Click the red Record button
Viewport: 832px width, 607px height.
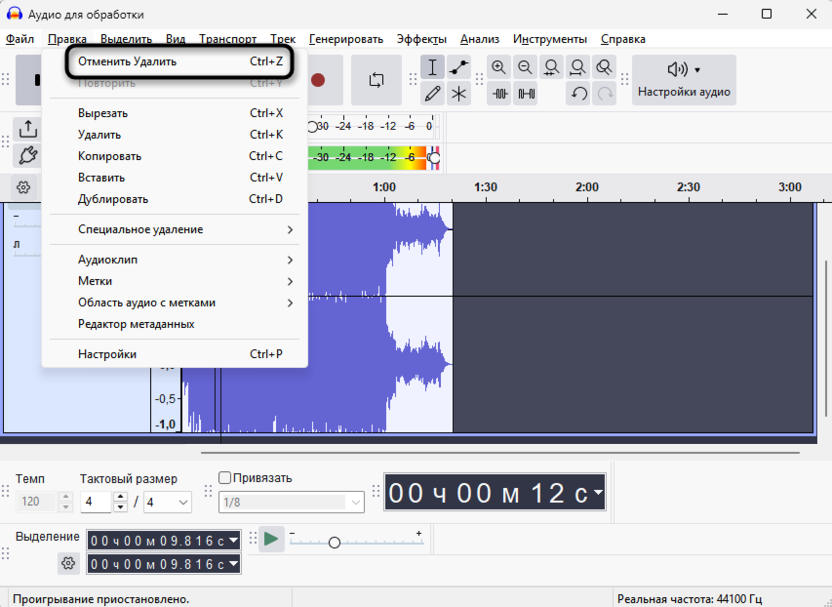pyautogui.click(x=318, y=80)
